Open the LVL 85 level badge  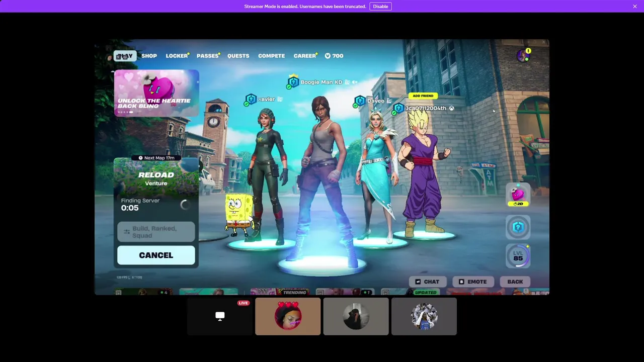(x=518, y=256)
